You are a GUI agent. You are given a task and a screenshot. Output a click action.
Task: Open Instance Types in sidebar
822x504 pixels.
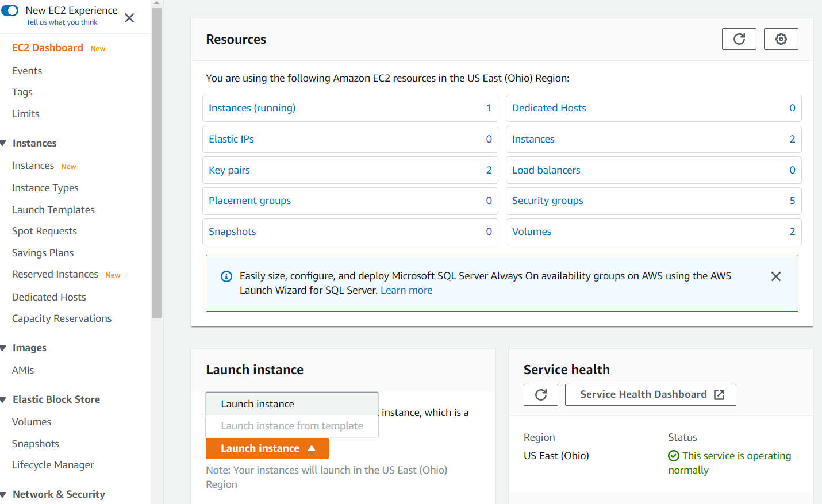[x=45, y=188]
